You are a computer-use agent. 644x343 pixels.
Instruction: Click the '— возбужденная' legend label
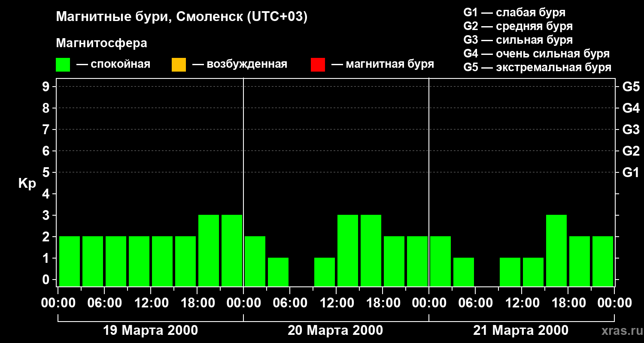click(240, 64)
